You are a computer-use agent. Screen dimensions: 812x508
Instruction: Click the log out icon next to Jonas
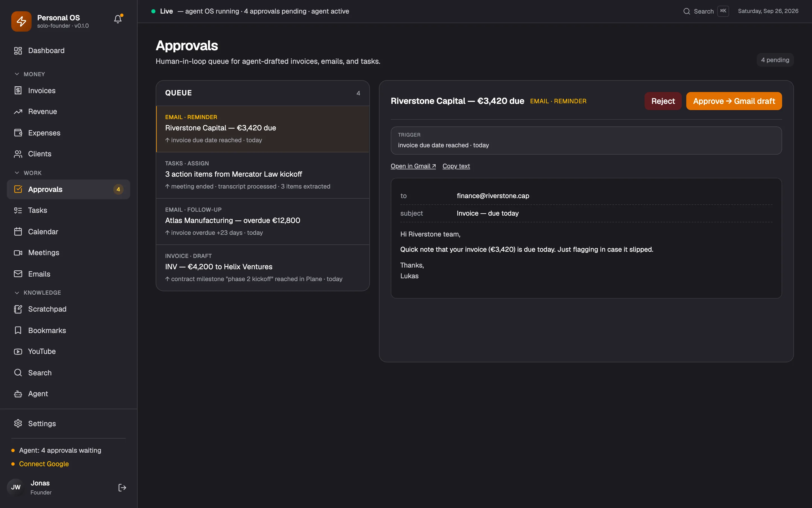[x=122, y=487]
